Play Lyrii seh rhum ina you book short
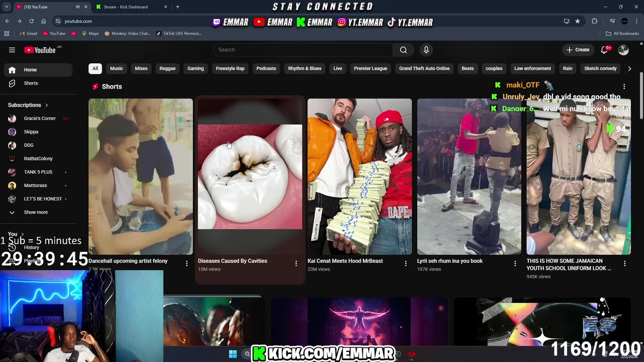Viewport: 644px width, 362px height. point(468,176)
